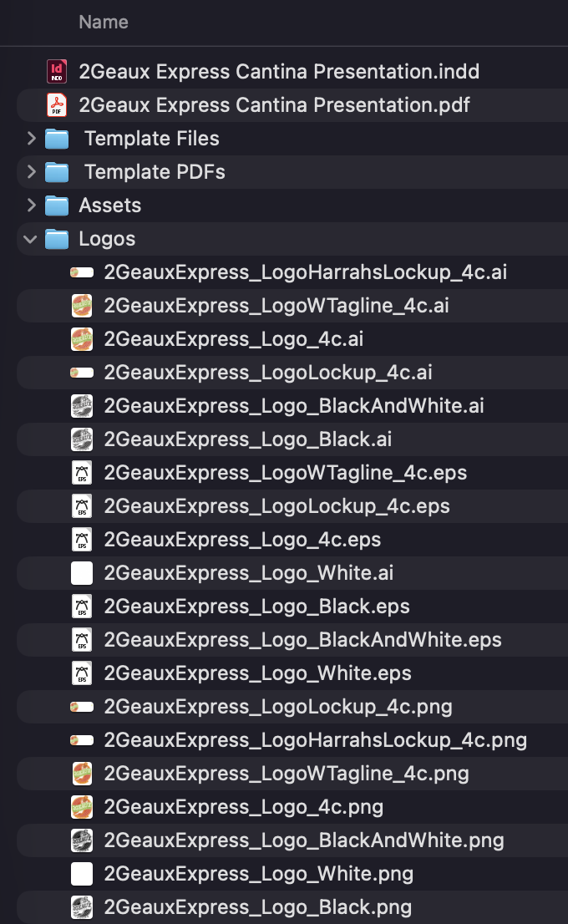This screenshot has width=568, height=924.
Task: Sort by the Name column header
Action: [104, 23]
